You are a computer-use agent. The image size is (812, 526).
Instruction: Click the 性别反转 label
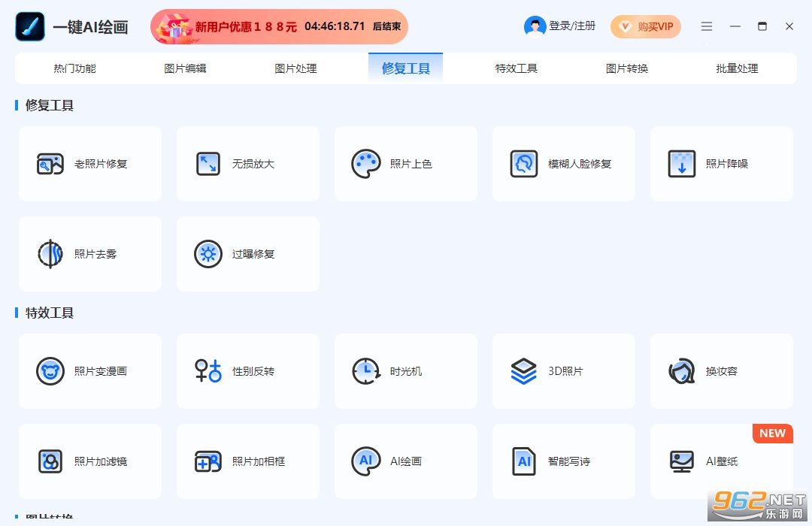pos(253,371)
